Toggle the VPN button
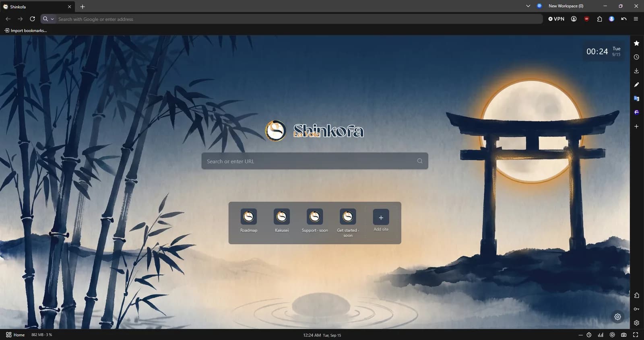Viewport: 644px width, 340px height. pos(556,19)
